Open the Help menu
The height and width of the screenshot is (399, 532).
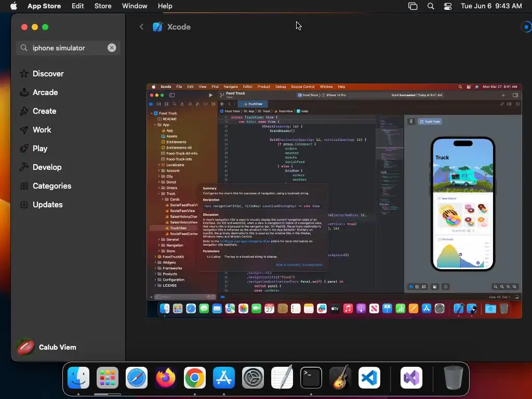pyautogui.click(x=165, y=6)
